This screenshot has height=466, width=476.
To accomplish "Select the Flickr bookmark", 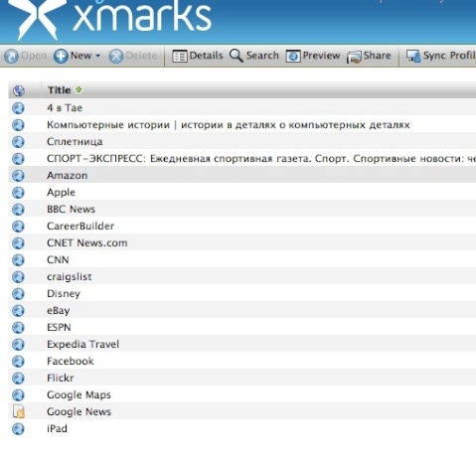I will 242,379.
